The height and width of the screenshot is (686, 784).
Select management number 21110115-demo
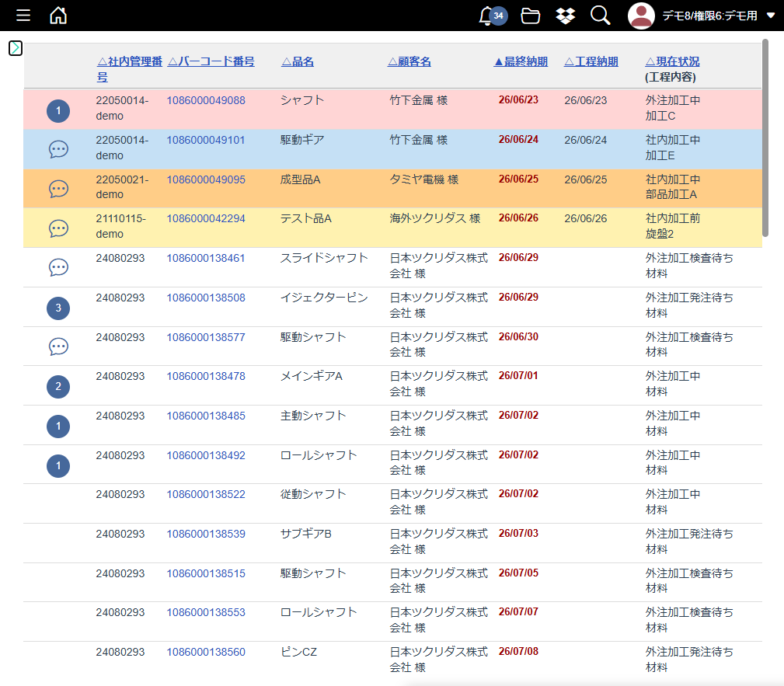pos(121,226)
